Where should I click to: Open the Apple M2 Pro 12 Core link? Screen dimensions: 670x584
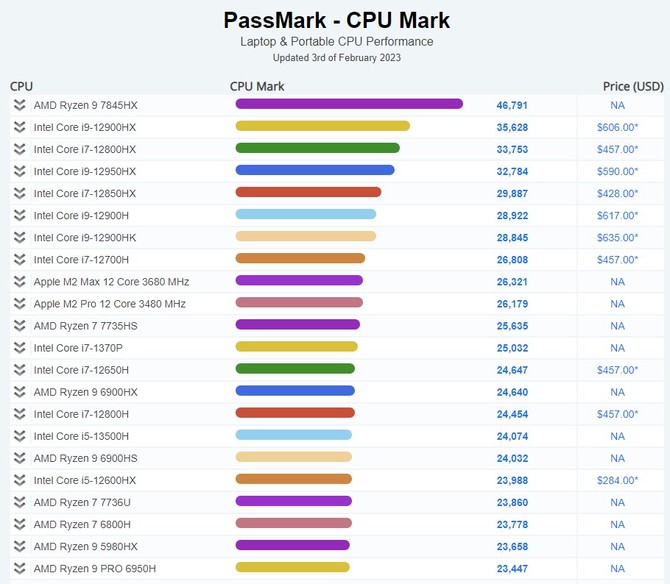point(109,304)
